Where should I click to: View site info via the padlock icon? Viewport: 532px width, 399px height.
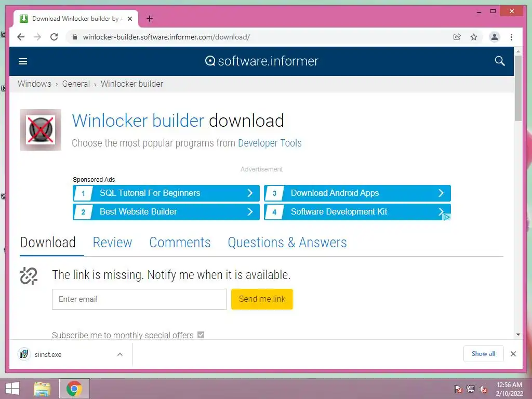pyautogui.click(x=75, y=37)
